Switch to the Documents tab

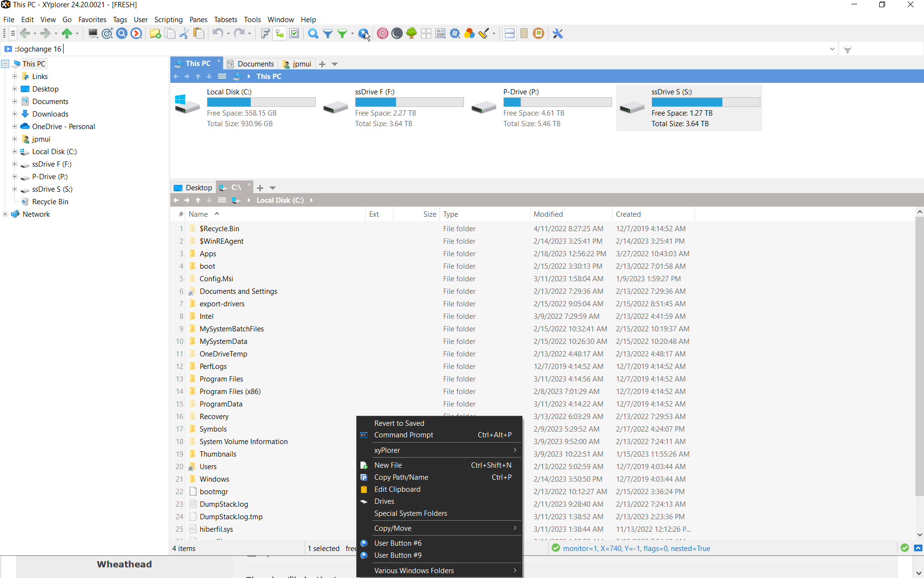pyautogui.click(x=251, y=64)
